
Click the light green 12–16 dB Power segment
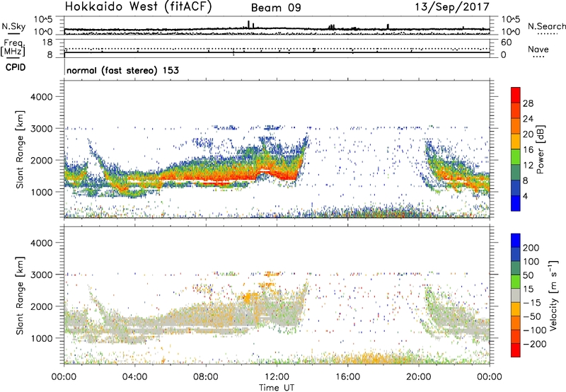pyautogui.click(x=516, y=157)
